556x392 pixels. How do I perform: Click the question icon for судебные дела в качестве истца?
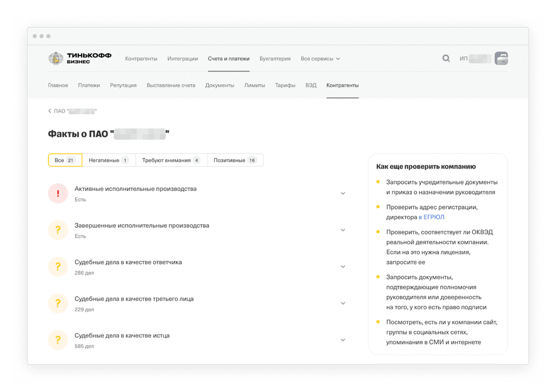(x=58, y=340)
